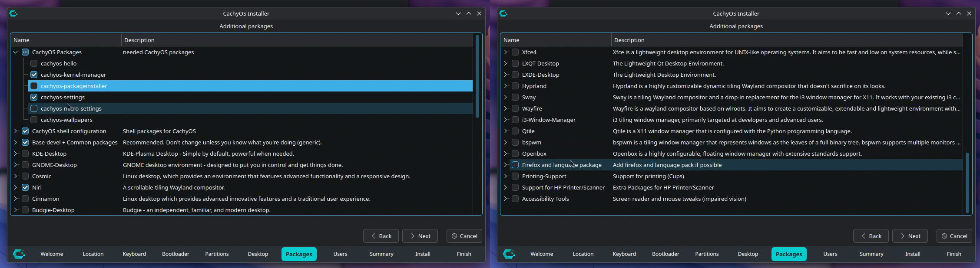Check cachyos-wallpapers package
The width and height of the screenshot is (980, 268).
[34, 120]
